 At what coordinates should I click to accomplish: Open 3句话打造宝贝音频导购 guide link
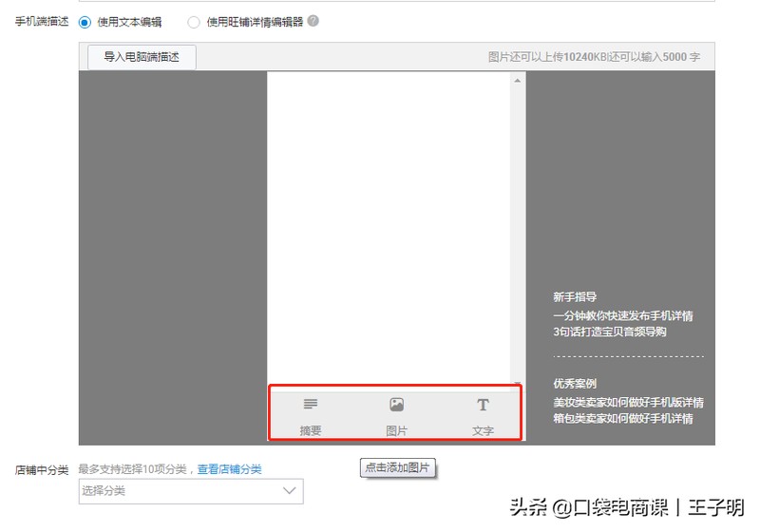[x=610, y=332]
